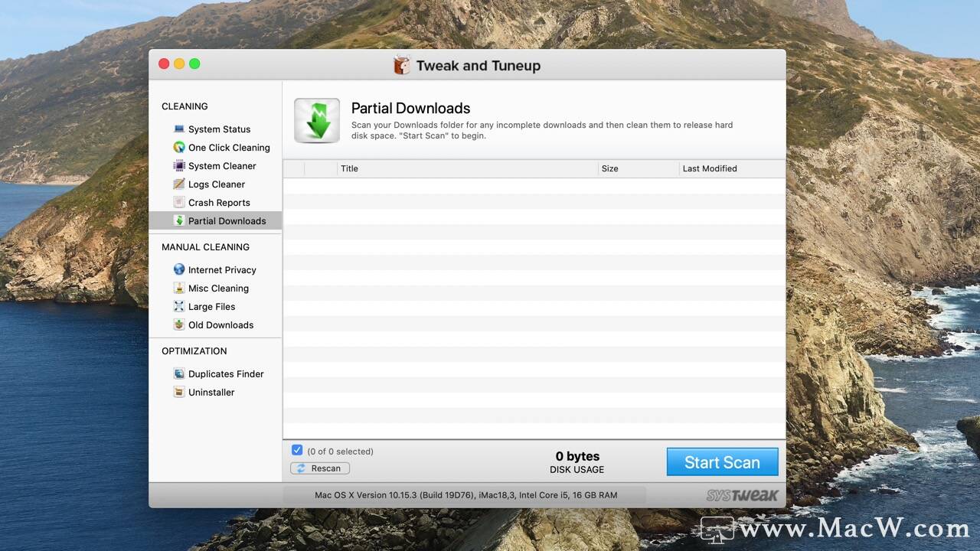980x551 pixels.
Task: Click the CLEANING section heading
Action: 185,106
